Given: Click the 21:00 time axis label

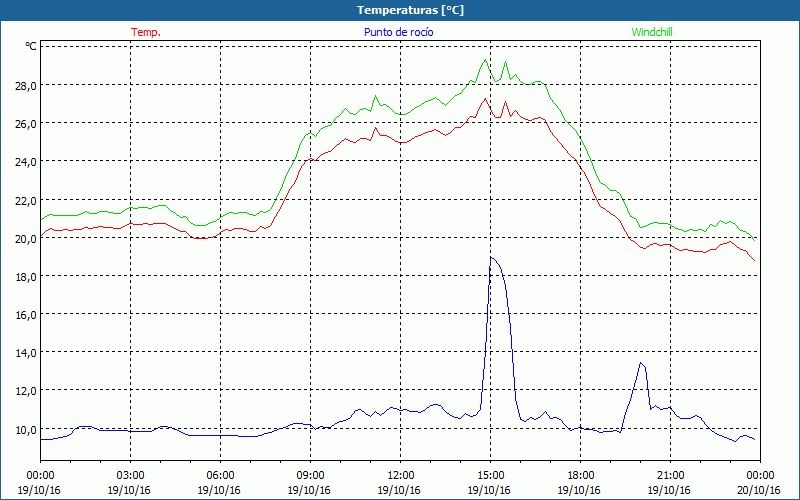Looking at the screenshot, I should pos(670,476).
